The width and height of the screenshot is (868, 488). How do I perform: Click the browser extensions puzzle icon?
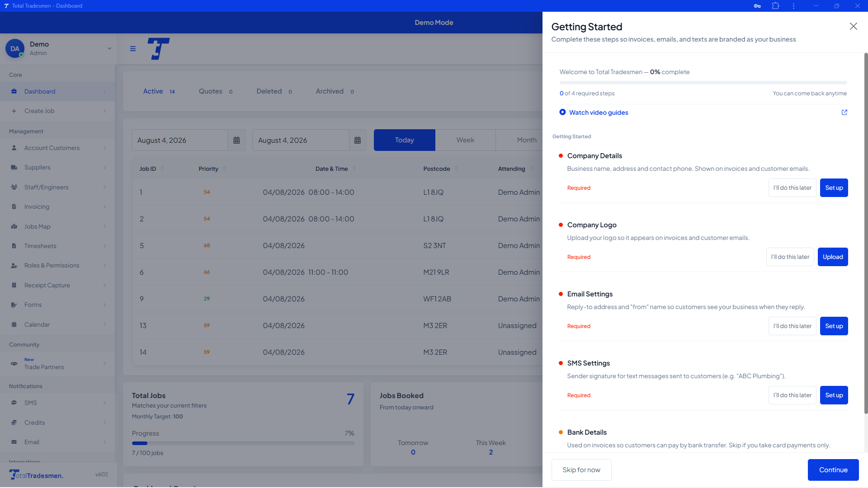775,6
